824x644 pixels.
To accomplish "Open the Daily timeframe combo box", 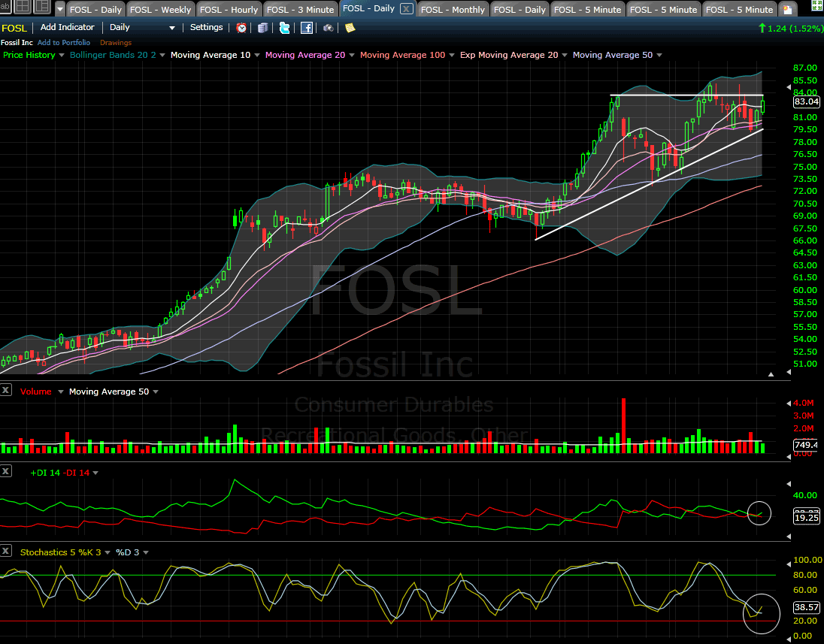I will (x=142, y=27).
